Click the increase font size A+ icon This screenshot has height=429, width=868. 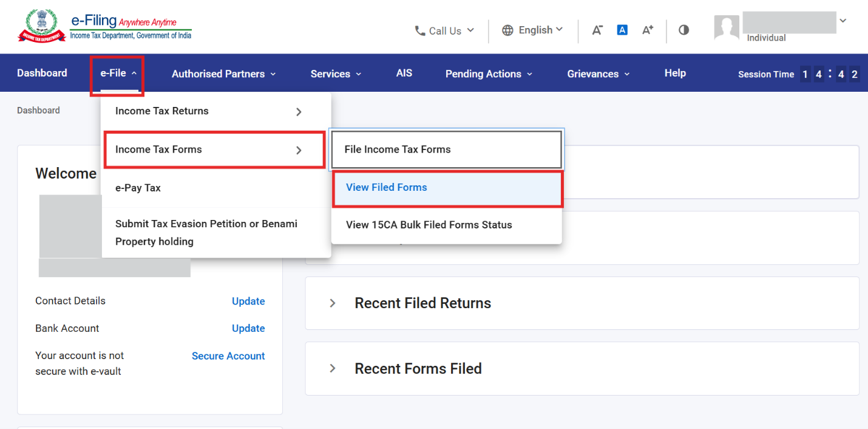pos(648,30)
